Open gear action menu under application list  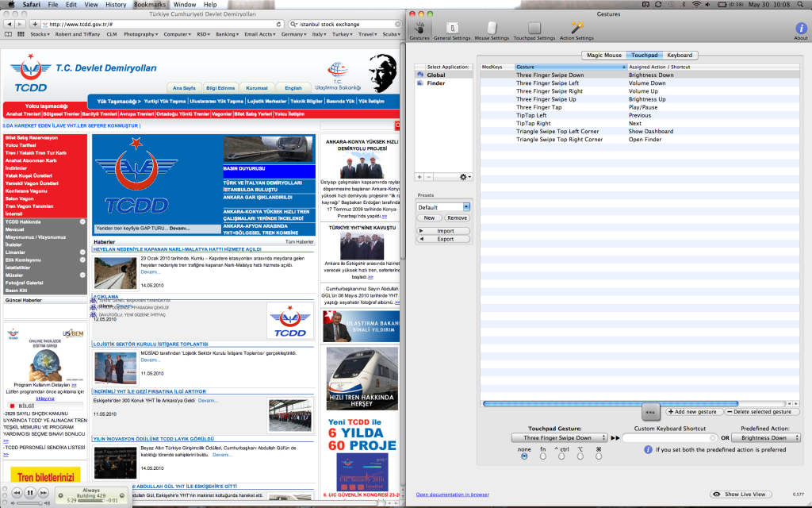[x=465, y=177]
